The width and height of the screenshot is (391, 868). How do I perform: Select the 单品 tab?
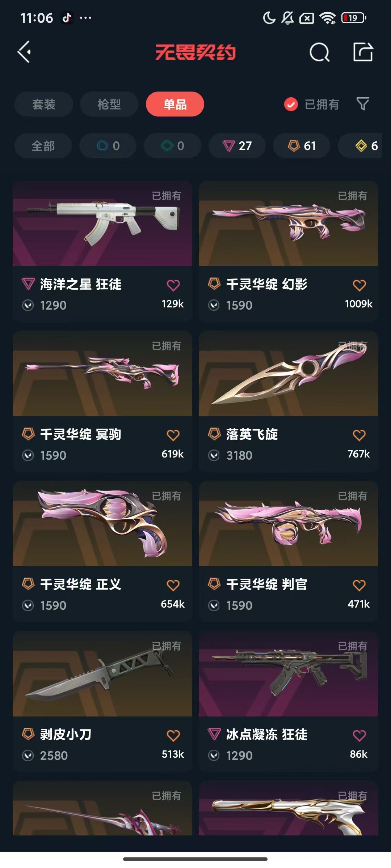pos(175,104)
